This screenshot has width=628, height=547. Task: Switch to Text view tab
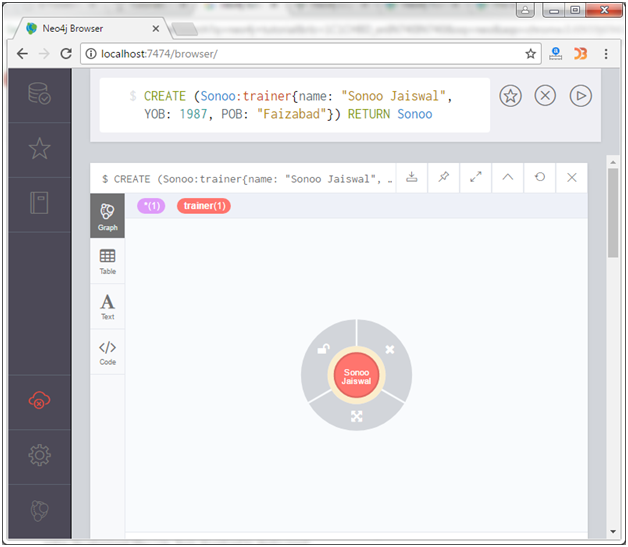point(107,306)
